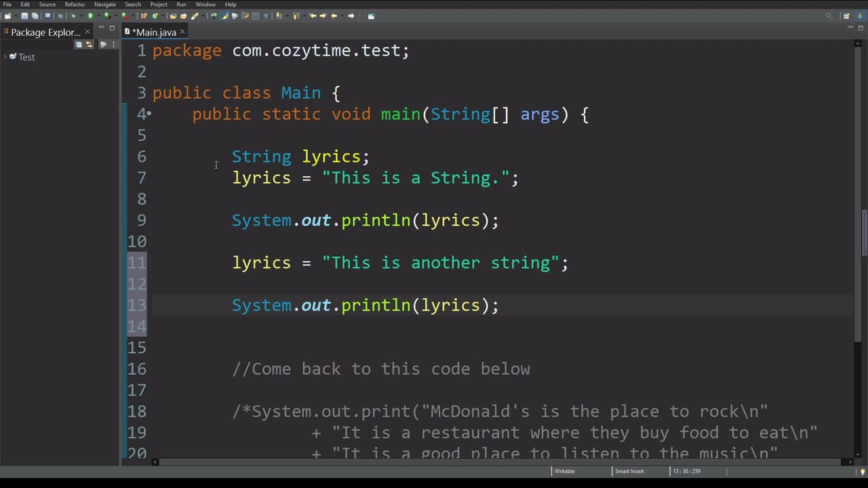This screenshot has height=488, width=868.
Task: Click the Search flashlight toolbar icon
Action: (x=195, y=16)
